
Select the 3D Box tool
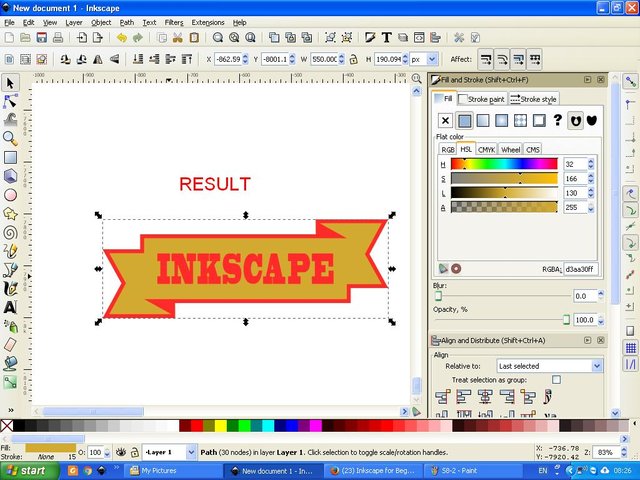coord(10,176)
